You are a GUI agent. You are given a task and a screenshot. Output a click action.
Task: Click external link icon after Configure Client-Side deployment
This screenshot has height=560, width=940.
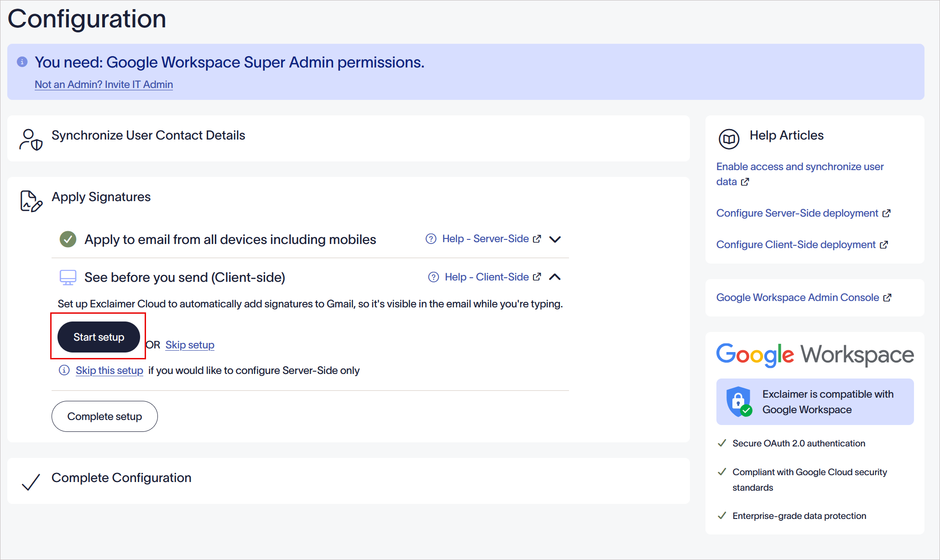point(884,245)
